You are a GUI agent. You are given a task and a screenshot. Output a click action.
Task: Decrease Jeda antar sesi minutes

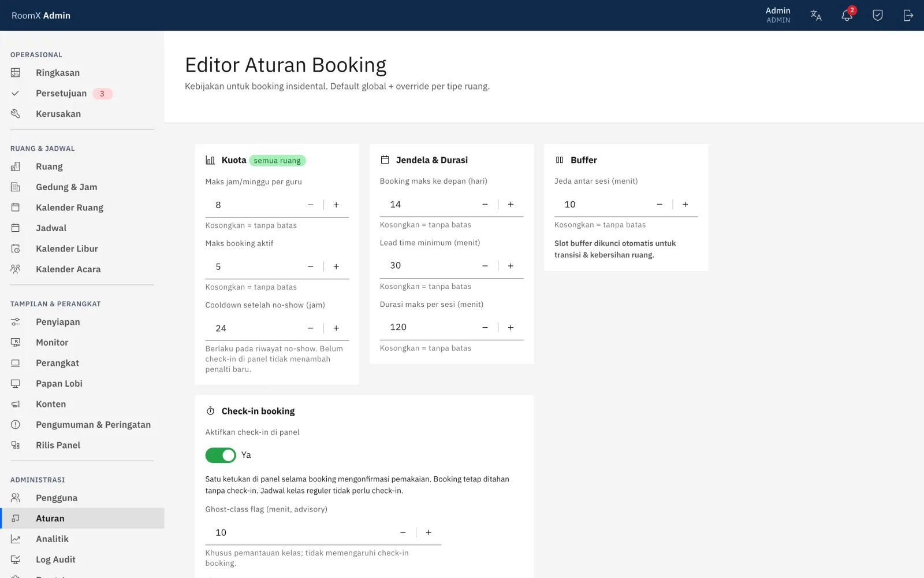[660, 205]
